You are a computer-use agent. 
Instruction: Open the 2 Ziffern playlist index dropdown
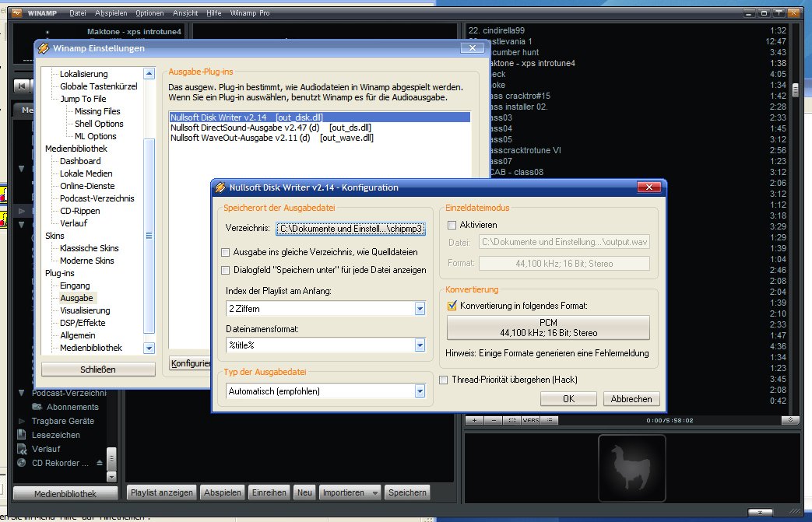(x=420, y=309)
